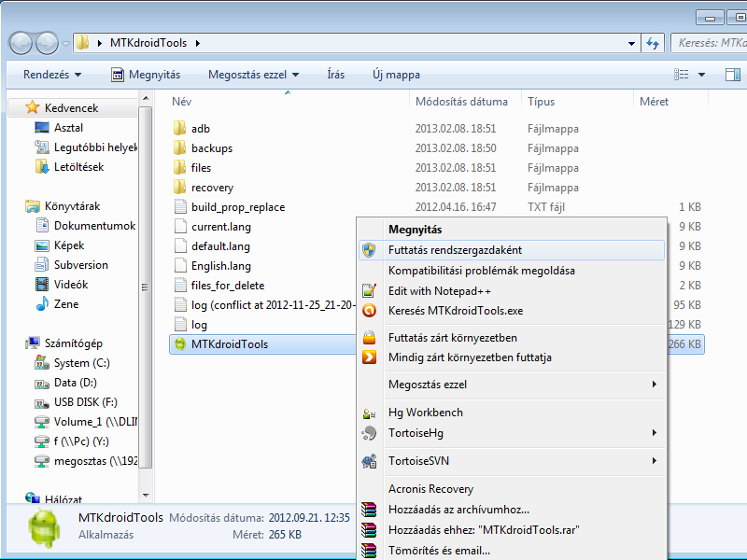The width and height of the screenshot is (747, 560).
Task: Choose Futtatás rendszergazdaként from context menu
Action: pyautogui.click(x=455, y=250)
